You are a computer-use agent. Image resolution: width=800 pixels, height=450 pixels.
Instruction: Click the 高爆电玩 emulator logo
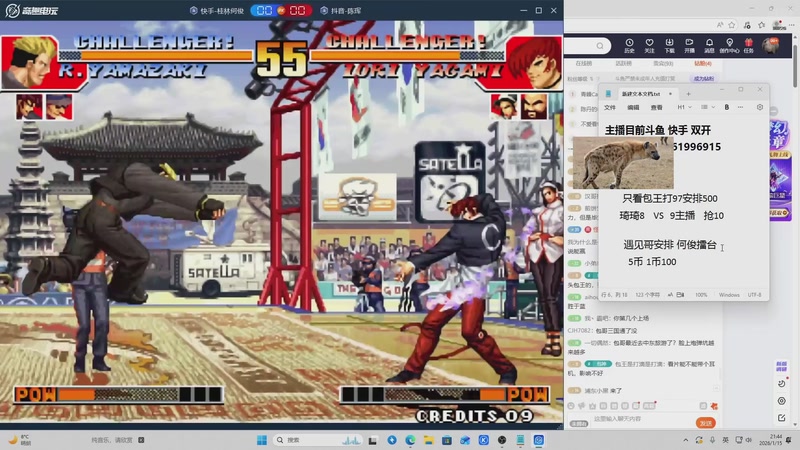point(32,10)
